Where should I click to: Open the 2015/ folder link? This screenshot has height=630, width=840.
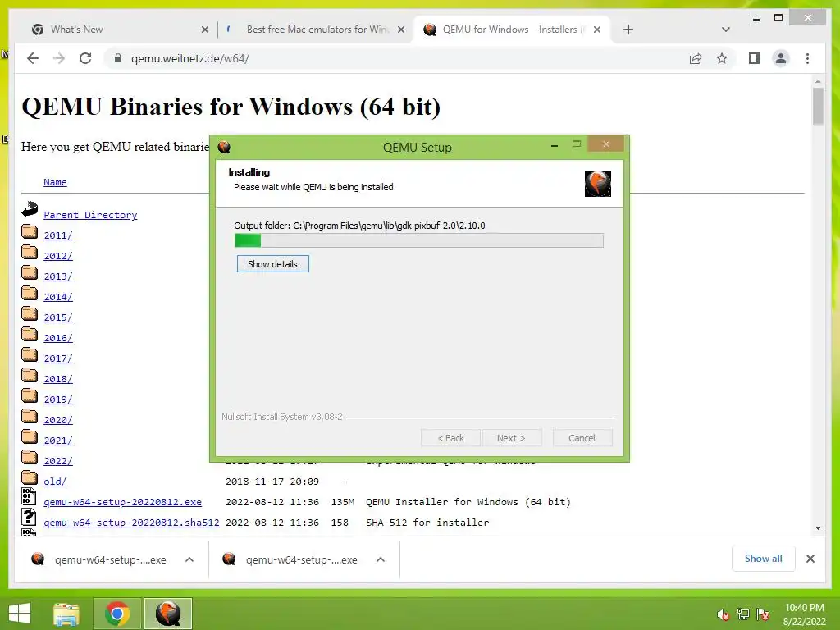58,317
